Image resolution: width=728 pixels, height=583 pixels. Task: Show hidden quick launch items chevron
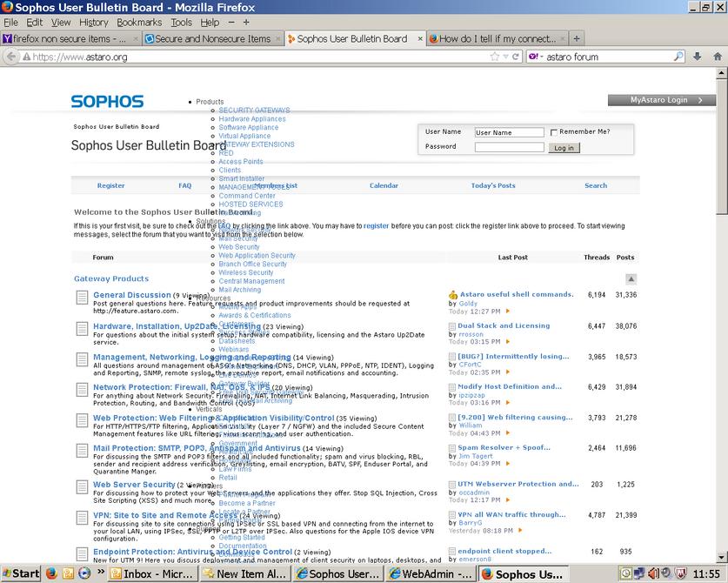click(100, 572)
